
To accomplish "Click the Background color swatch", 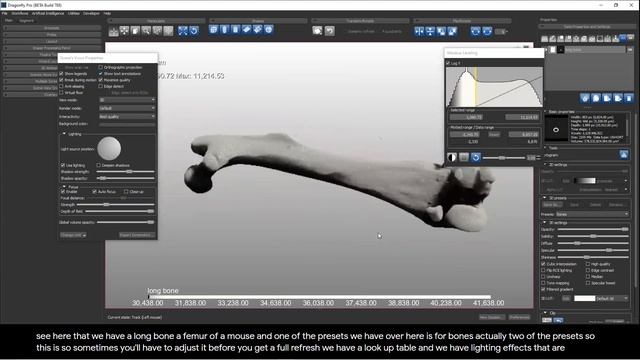I will 127,124.
